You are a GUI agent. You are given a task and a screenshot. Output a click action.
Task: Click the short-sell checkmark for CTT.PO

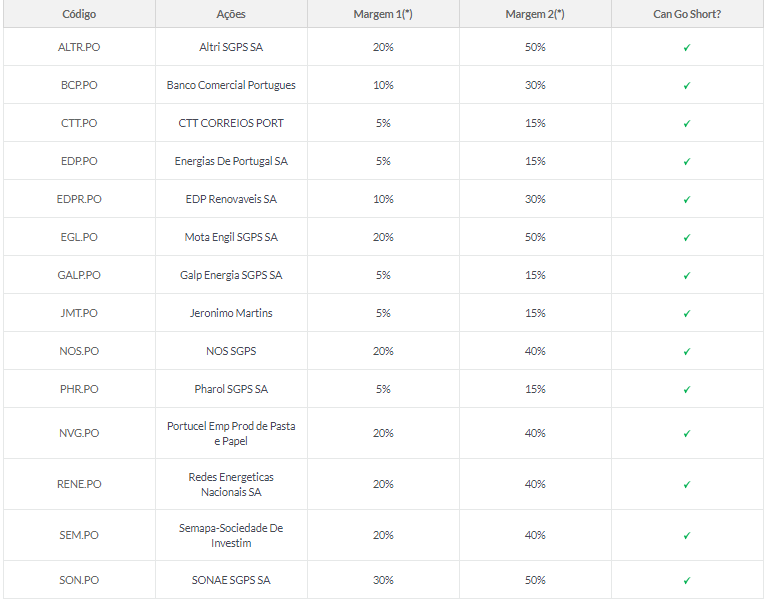(687, 124)
